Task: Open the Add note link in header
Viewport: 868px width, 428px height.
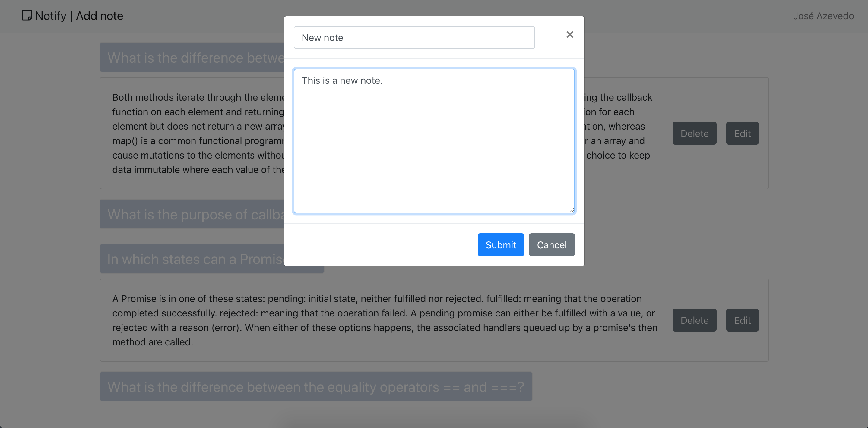Action: click(100, 16)
